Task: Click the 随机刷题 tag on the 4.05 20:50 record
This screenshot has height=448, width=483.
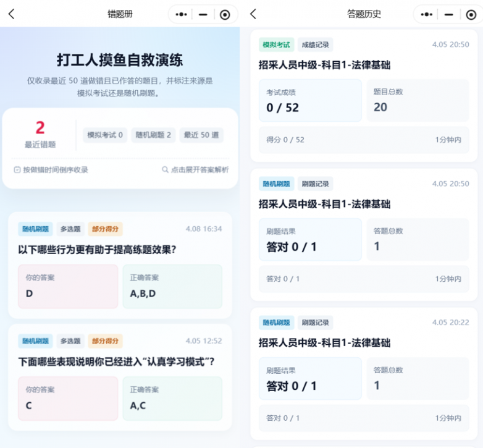Action: [x=276, y=184]
